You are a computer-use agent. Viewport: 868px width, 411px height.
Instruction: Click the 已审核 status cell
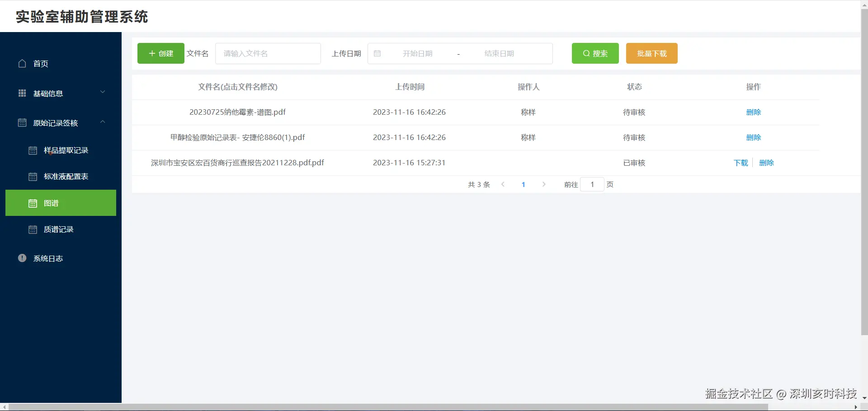[x=634, y=163]
